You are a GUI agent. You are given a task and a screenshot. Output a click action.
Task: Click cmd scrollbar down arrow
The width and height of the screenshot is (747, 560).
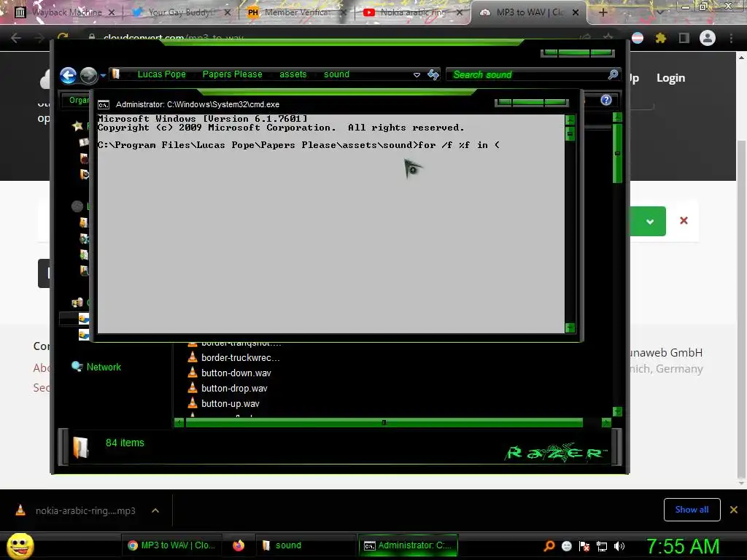pyautogui.click(x=570, y=327)
